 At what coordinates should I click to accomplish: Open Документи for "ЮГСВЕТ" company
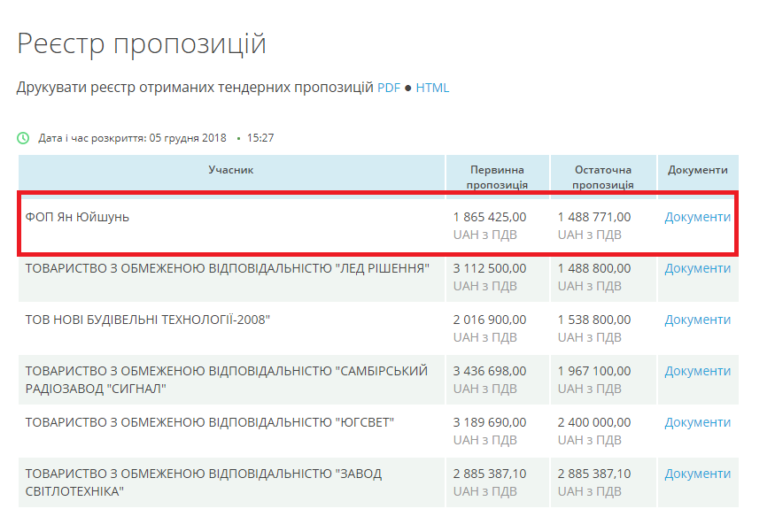697,422
